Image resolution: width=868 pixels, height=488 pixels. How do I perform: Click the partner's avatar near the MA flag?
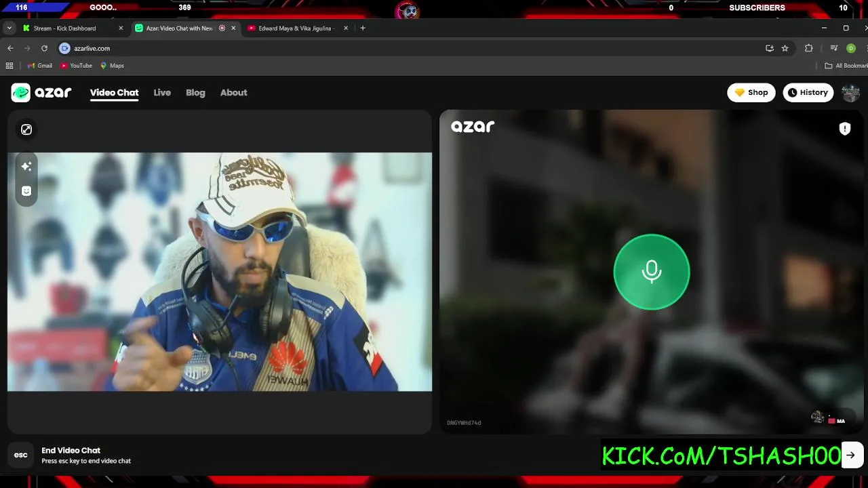pos(818,418)
